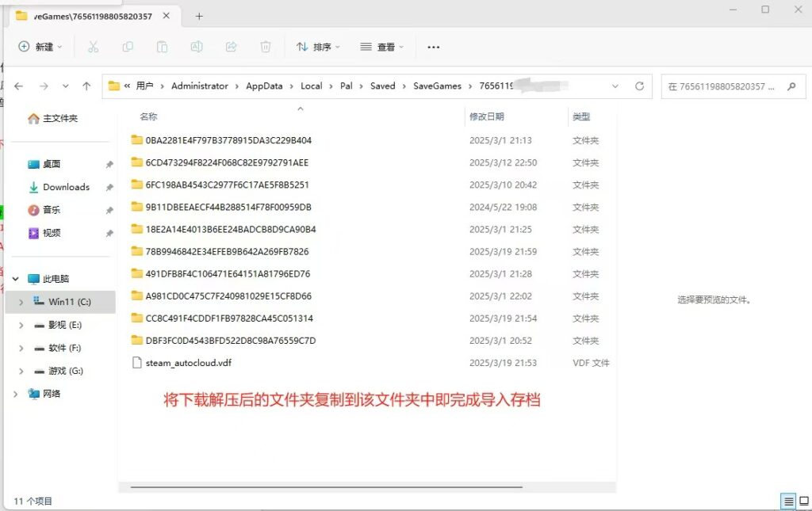This screenshot has width=812, height=511.
Task: Select the 76561198805820357 folder tab
Action: (91, 15)
